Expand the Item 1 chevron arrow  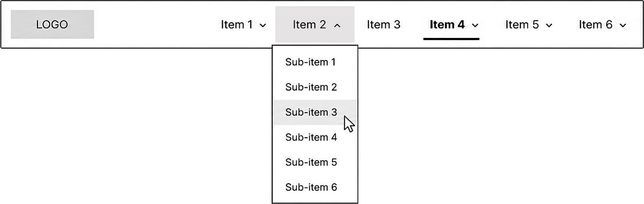(263, 26)
